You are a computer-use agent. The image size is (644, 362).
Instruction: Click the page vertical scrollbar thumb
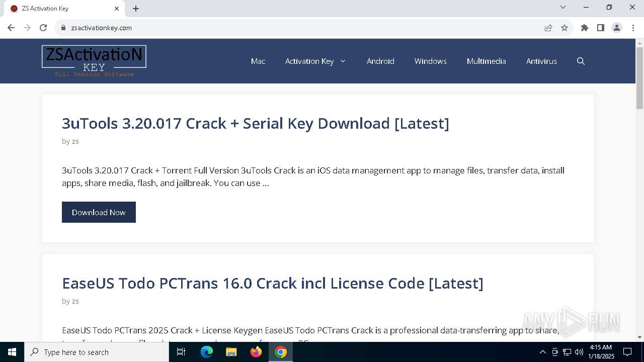point(640,78)
